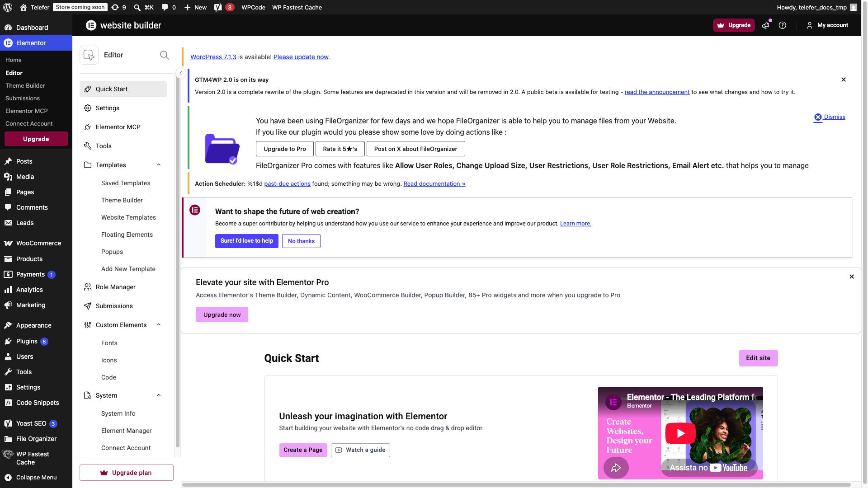Screen dimensions: 868x488
Task: Click Create a Page button
Action: click(x=303, y=450)
